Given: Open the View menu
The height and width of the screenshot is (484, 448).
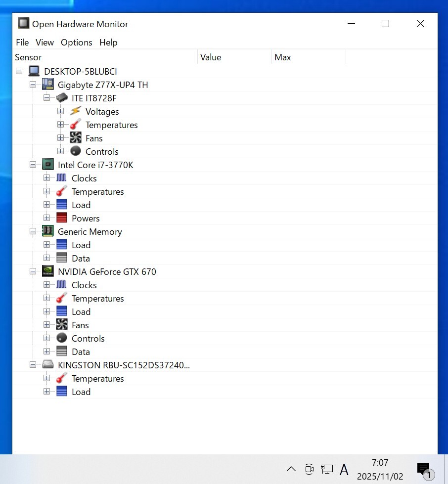Looking at the screenshot, I should (x=45, y=43).
